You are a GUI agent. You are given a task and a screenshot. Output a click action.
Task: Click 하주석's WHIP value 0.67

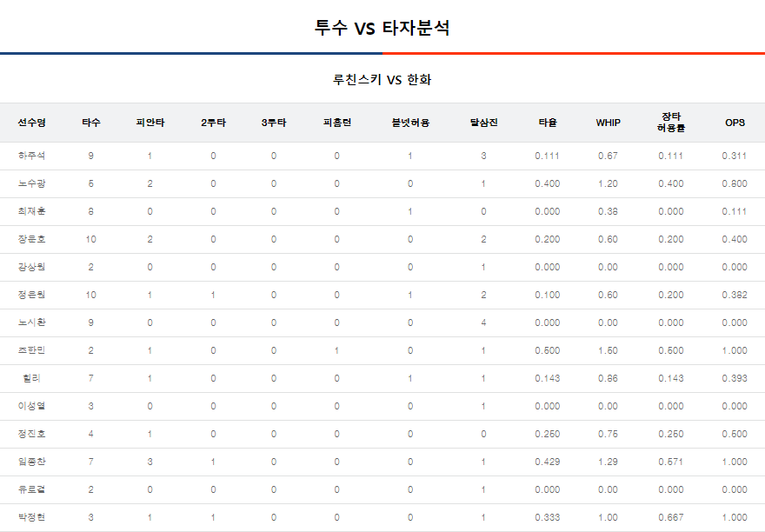point(608,156)
